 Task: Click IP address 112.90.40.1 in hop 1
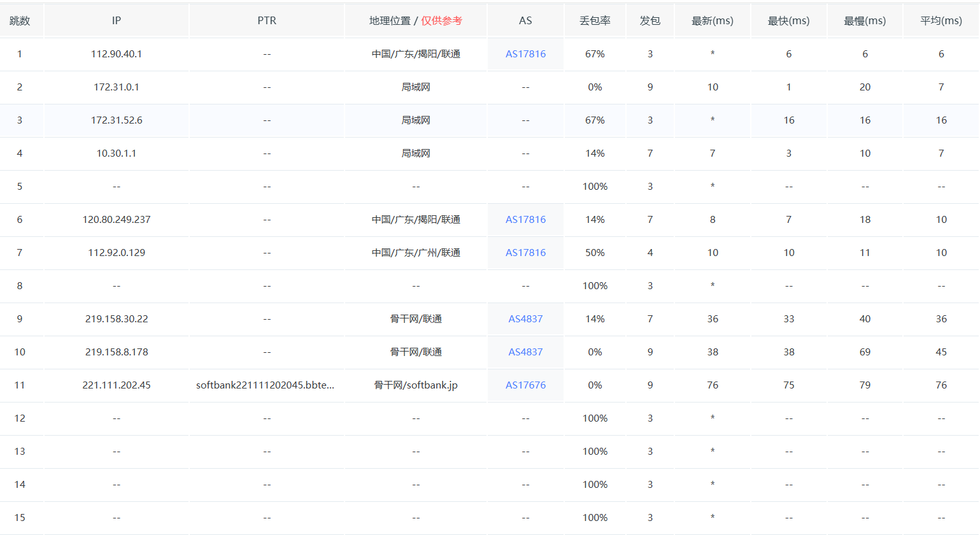(117, 54)
